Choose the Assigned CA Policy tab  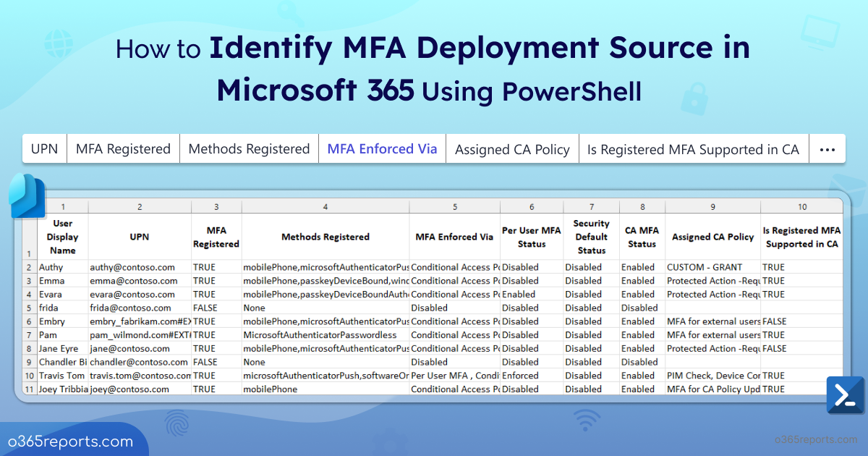(512, 150)
